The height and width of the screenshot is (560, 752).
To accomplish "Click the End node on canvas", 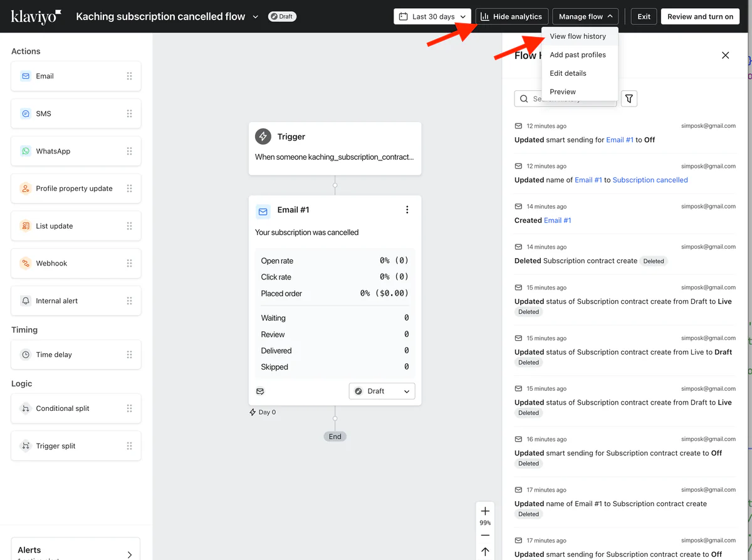I will (335, 437).
